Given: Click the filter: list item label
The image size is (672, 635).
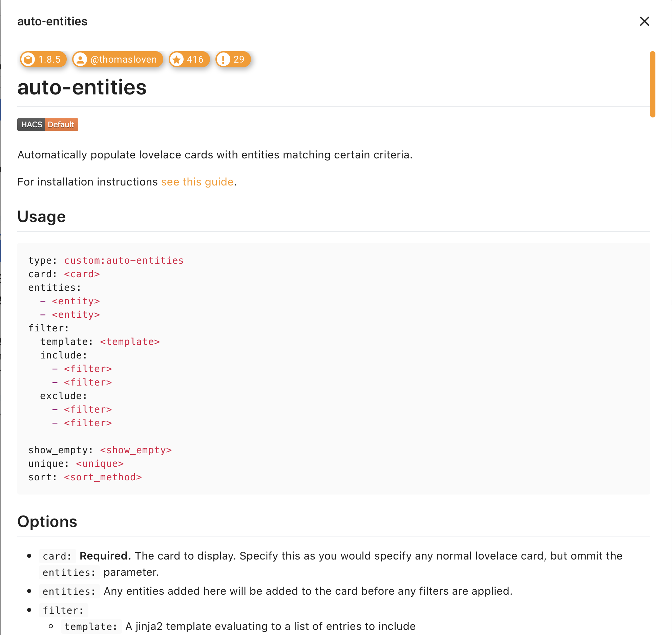Looking at the screenshot, I should [63, 610].
